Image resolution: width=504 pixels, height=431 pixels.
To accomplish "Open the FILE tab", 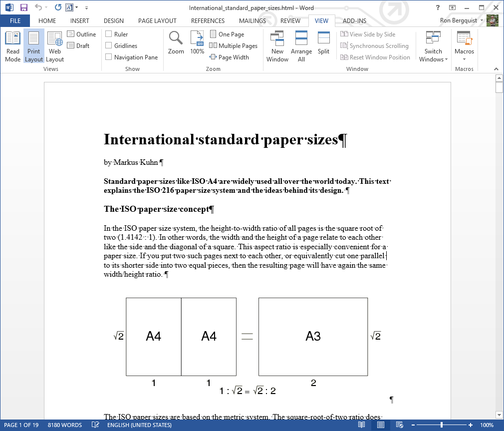I will tap(15, 21).
